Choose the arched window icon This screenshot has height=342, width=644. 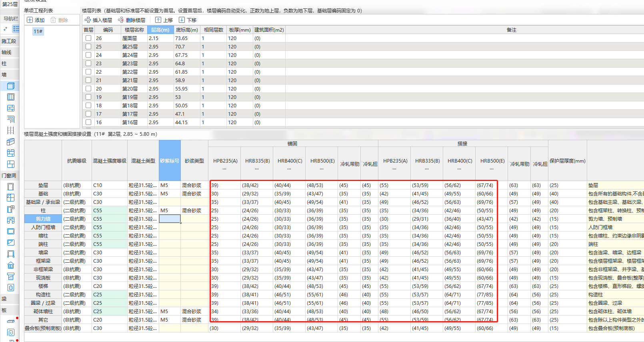pyautogui.click(x=11, y=220)
